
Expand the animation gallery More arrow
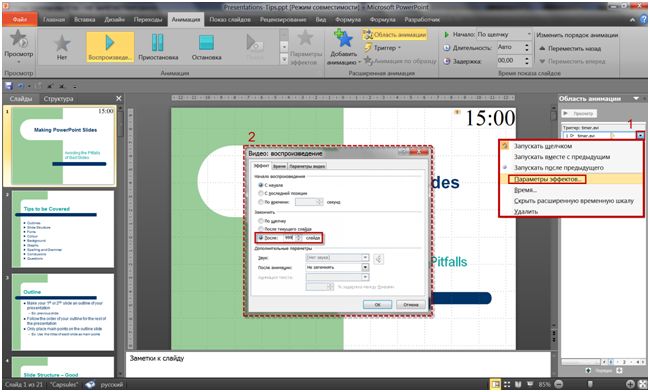(284, 60)
